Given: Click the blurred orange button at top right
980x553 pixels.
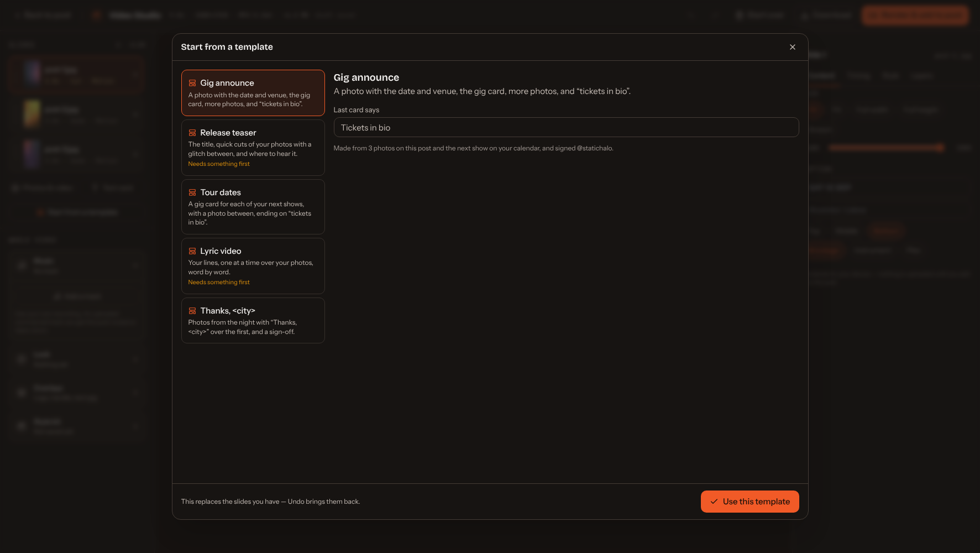Looking at the screenshot, I should [x=915, y=15].
